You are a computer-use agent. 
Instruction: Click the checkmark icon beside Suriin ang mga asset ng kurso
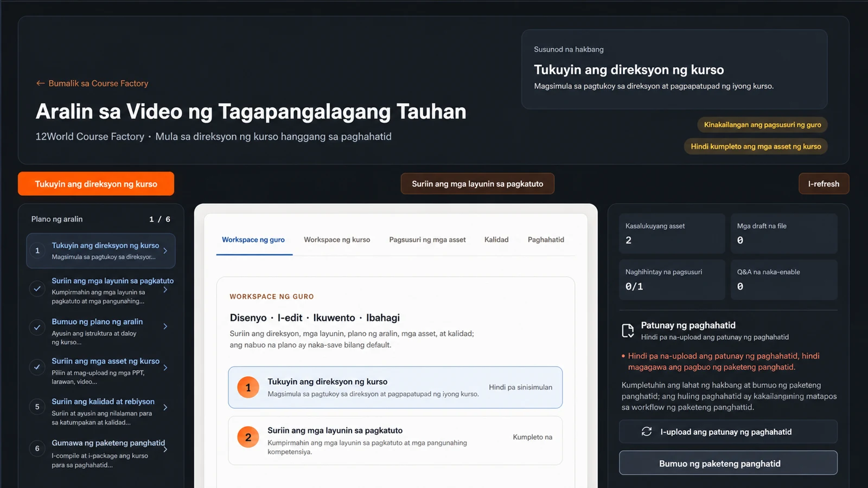(x=37, y=367)
